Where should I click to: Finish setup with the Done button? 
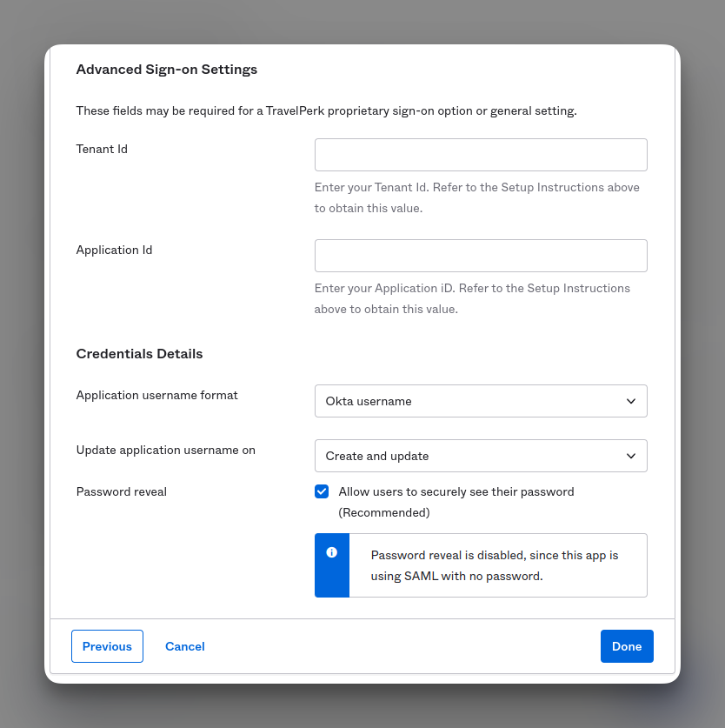(627, 646)
